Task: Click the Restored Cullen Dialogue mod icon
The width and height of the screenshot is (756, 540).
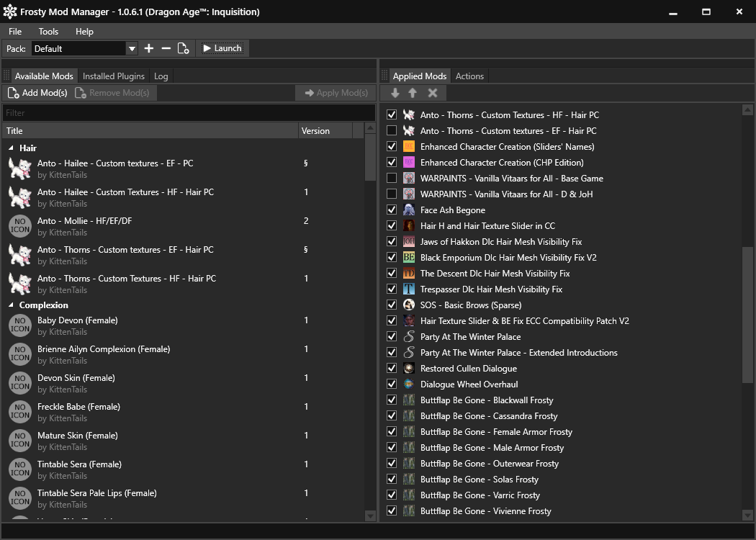Action: point(409,369)
